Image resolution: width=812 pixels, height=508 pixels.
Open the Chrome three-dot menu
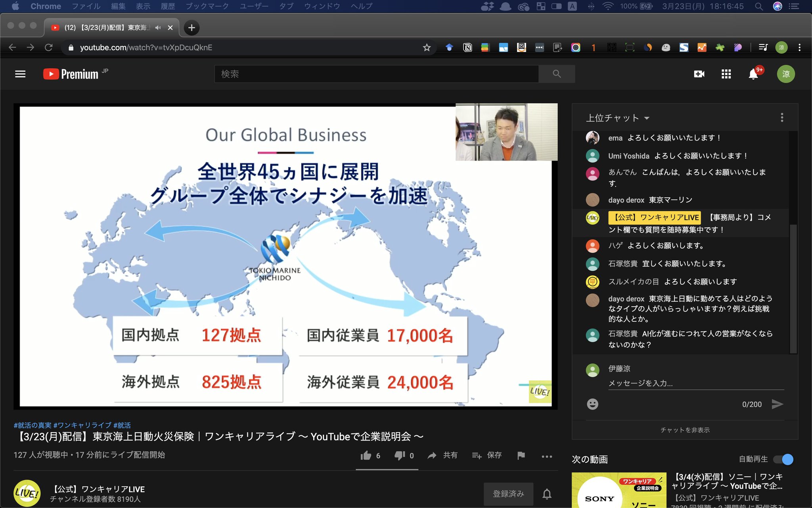[x=799, y=48]
